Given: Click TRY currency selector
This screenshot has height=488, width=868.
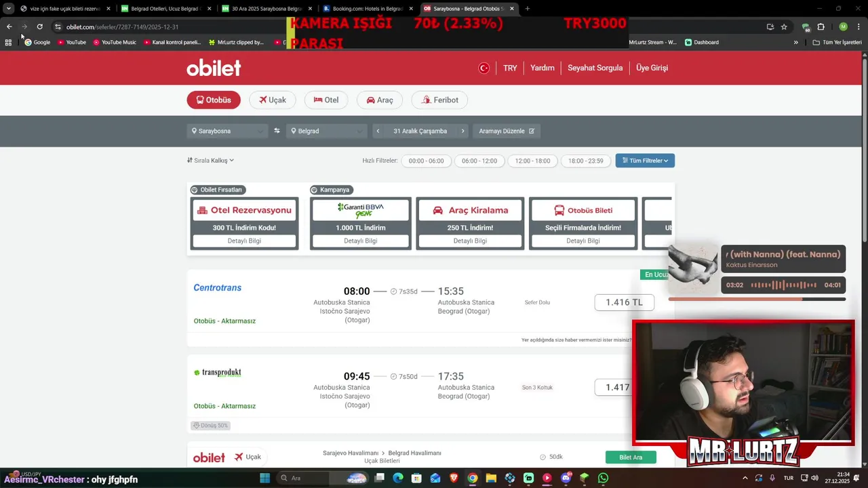Looking at the screenshot, I should coord(510,68).
